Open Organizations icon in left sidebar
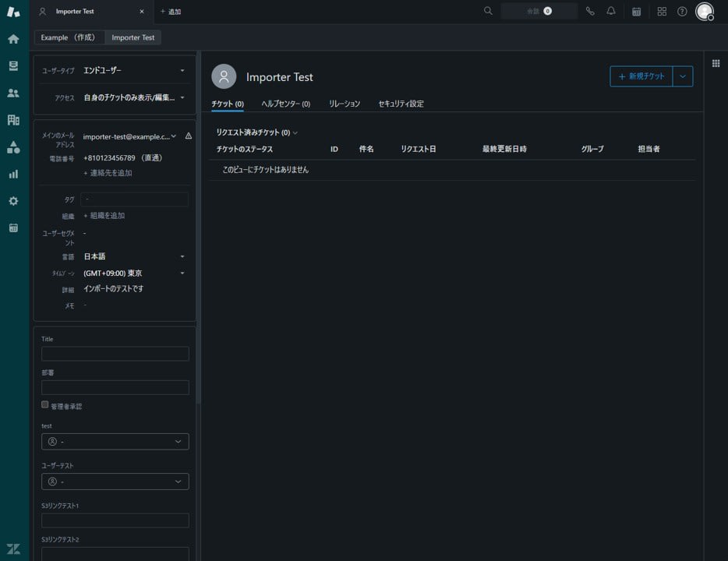Image resolution: width=728 pixels, height=561 pixels. point(13,120)
